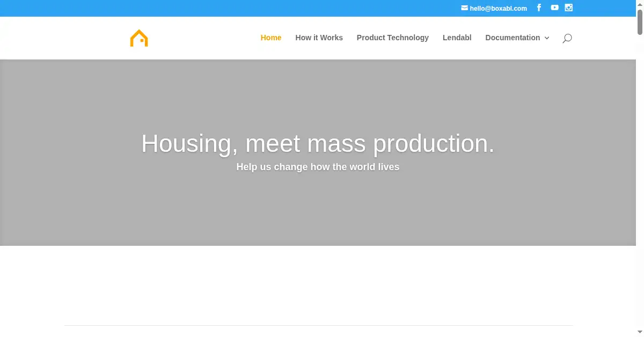This screenshot has width=644, height=337.
Task: Select the Home menu item
Action: (x=271, y=38)
